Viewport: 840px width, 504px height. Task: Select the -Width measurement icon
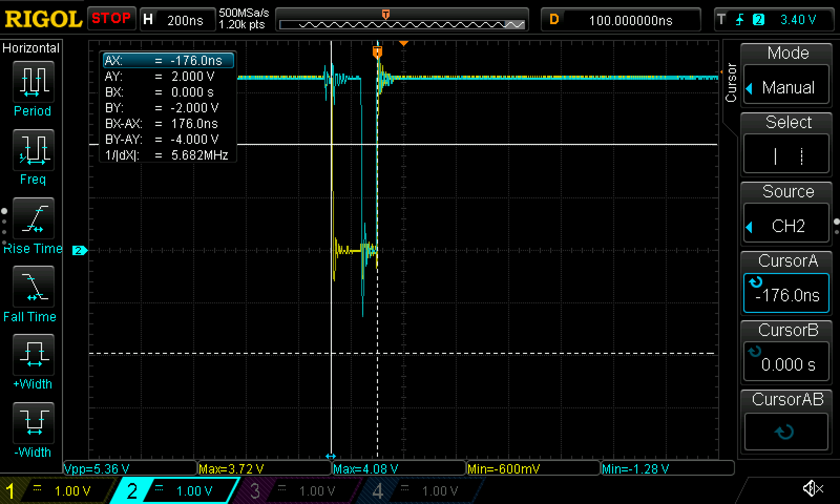[x=33, y=423]
